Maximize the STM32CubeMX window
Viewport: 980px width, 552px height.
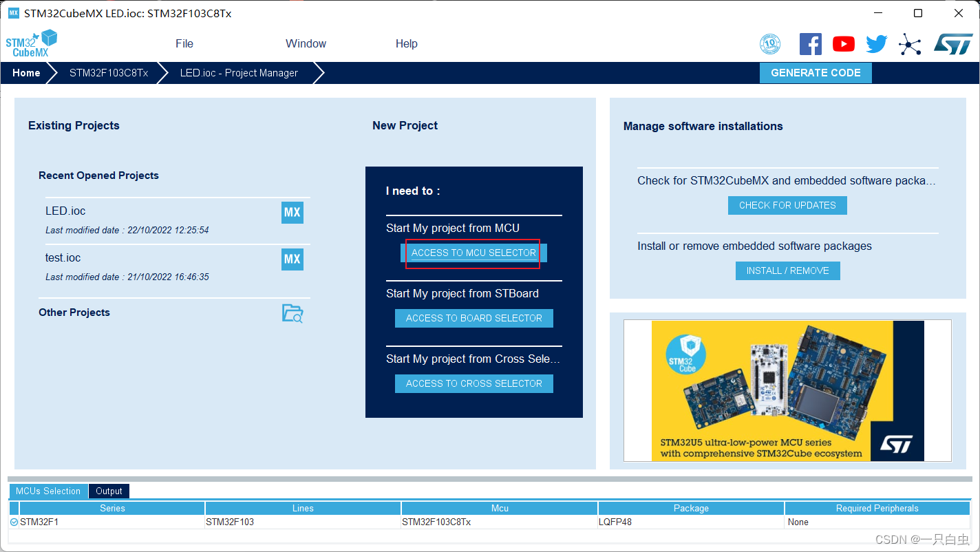[917, 13]
